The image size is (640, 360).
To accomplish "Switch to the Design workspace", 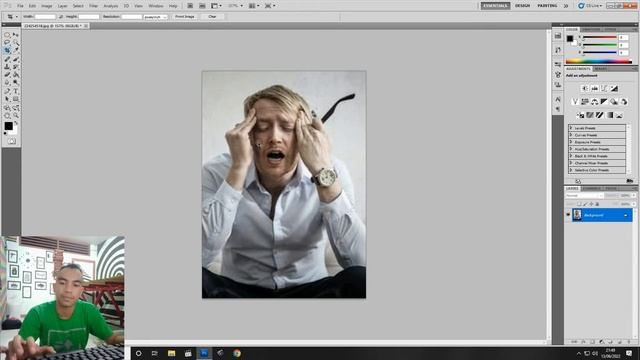I will point(522,6).
